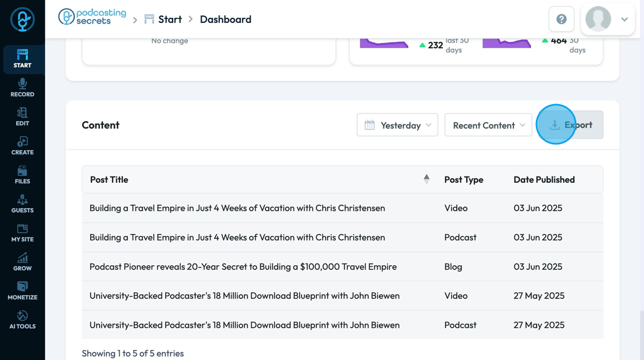Export the content table
Screen dimensions: 644x360
click(570, 125)
